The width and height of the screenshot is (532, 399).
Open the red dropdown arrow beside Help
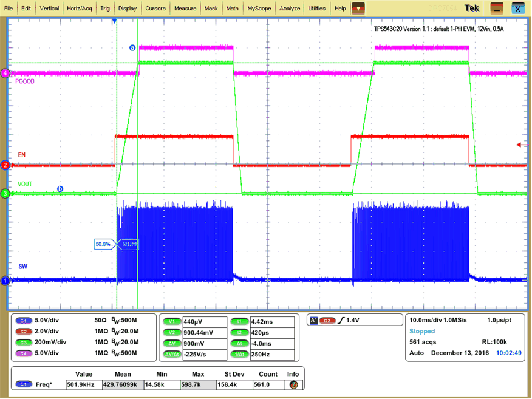tap(358, 9)
